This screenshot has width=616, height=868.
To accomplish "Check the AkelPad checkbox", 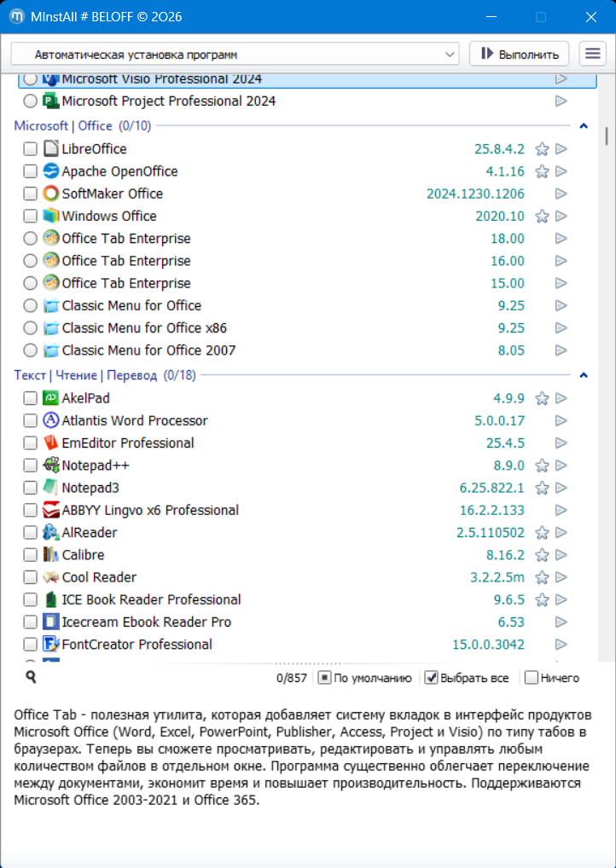I will click(31, 398).
